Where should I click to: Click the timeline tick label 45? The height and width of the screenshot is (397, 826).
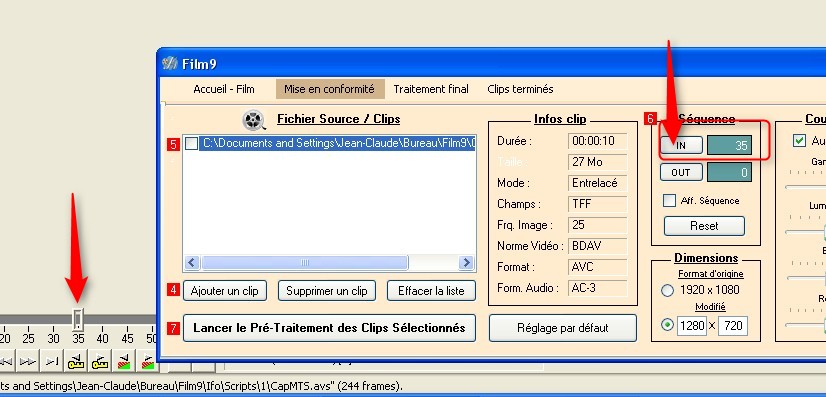pos(127,339)
